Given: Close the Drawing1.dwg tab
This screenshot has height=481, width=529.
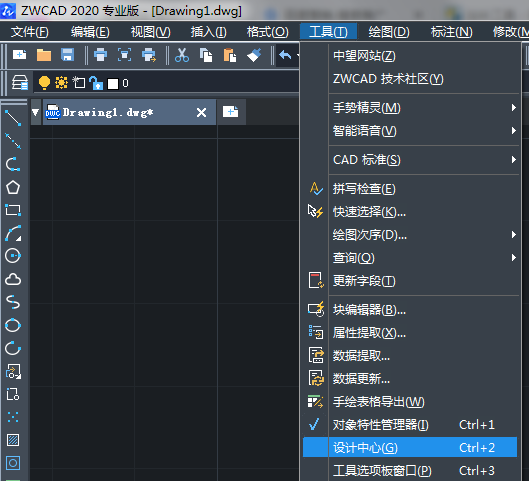Looking at the screenshot, I should click(x=201, y=112).
